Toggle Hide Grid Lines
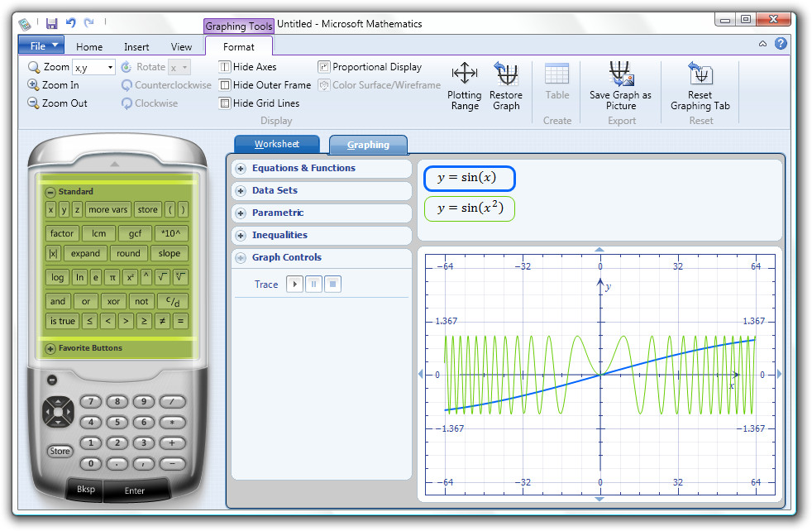Image resolution: width=812 pixels, height=531 pixels. [260, 103]
